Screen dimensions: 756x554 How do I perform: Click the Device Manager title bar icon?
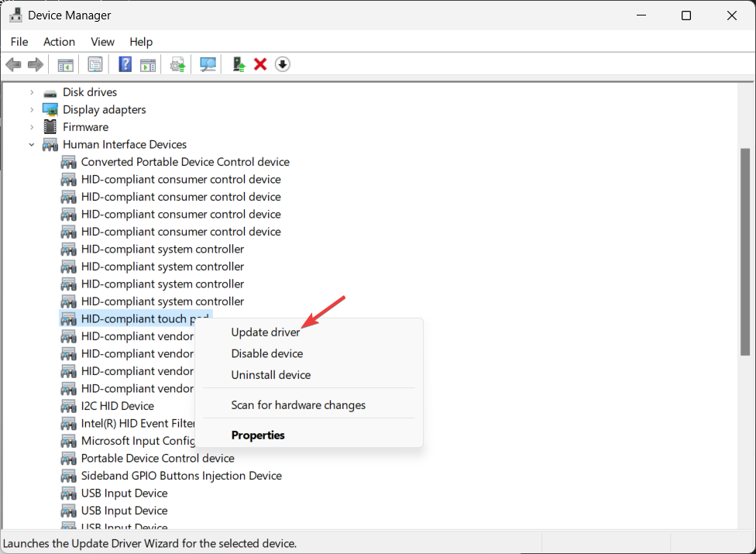click(15, 15)
